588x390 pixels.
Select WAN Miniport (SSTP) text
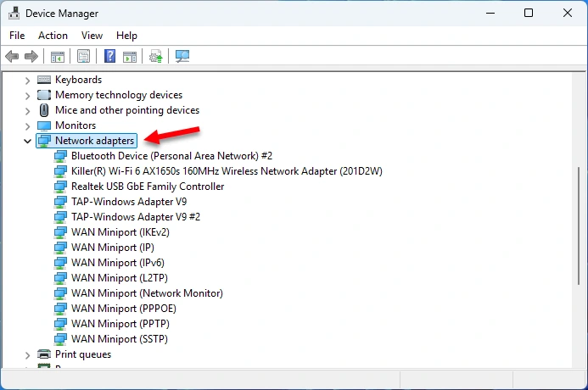click(120, 339)
